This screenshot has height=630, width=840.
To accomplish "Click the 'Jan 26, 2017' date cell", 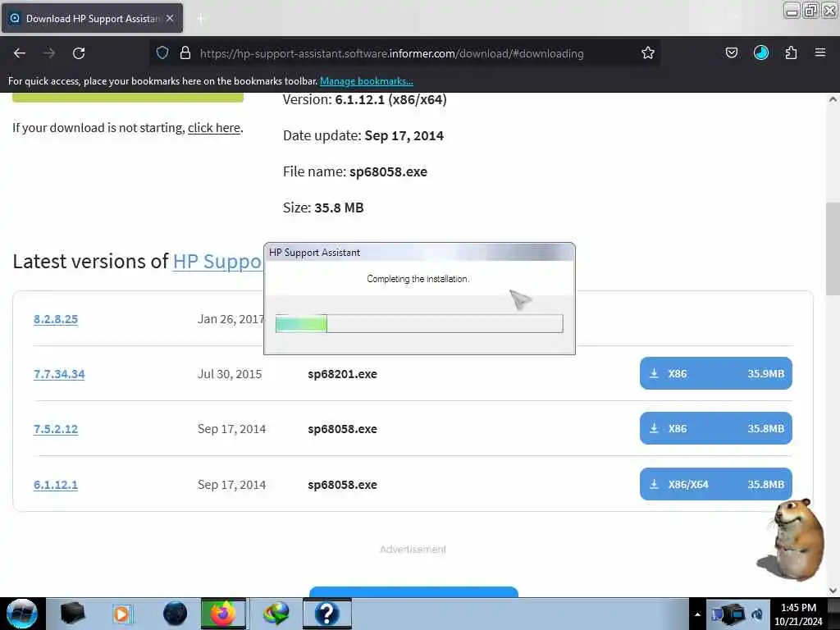I will pyautogui.click(x=231, y=319).
